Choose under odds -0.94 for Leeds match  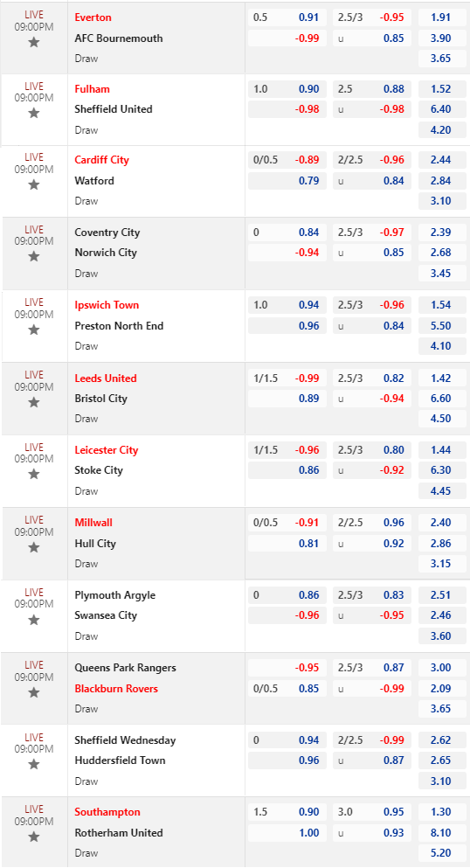[392, 399]
